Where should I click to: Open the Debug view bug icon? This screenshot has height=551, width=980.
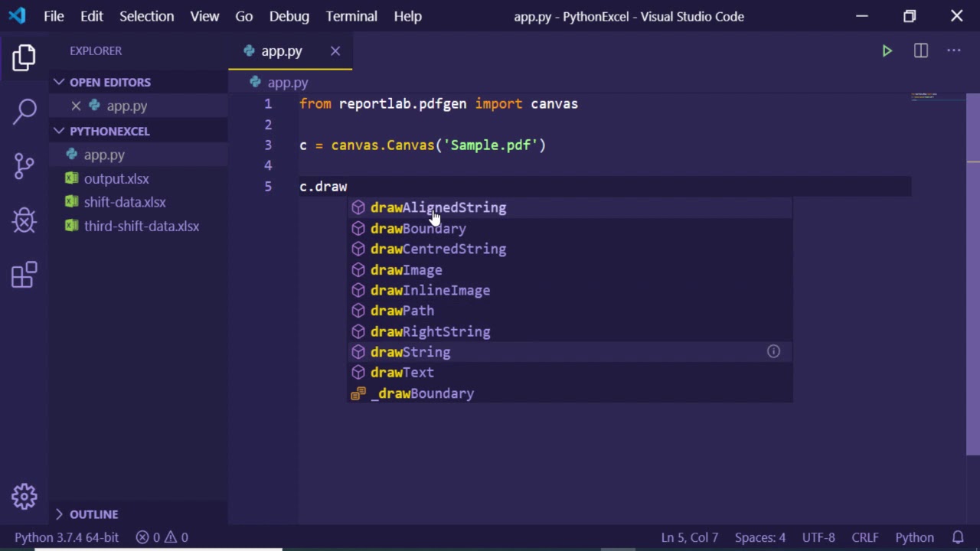[24, 220]
